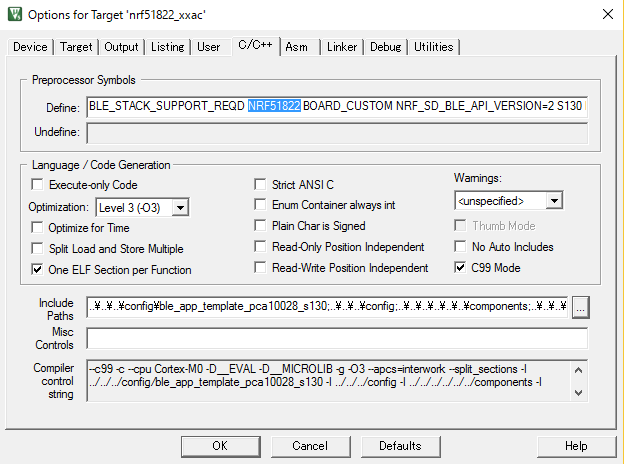Click the Include Paths field
Screen dimensions: 624x464
[327, 307]
